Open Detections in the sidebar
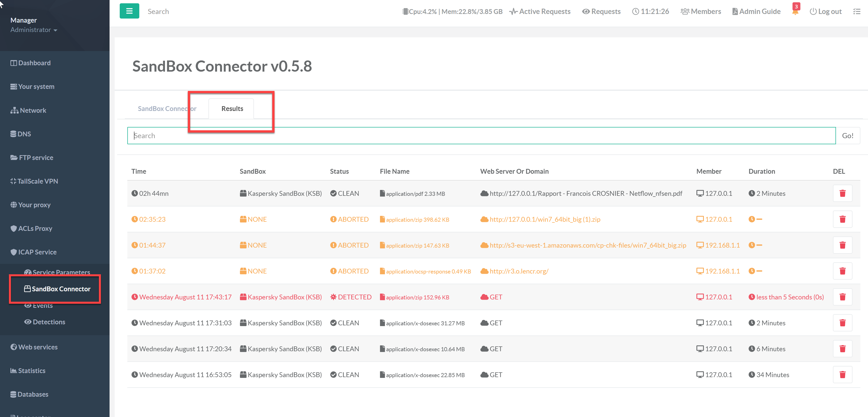Viewport: 868px width, 417px height. [x=49, y=322]
